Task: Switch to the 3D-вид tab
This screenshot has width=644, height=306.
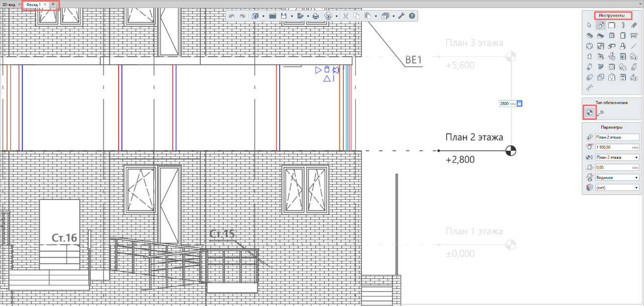Action: click(9, 4)
